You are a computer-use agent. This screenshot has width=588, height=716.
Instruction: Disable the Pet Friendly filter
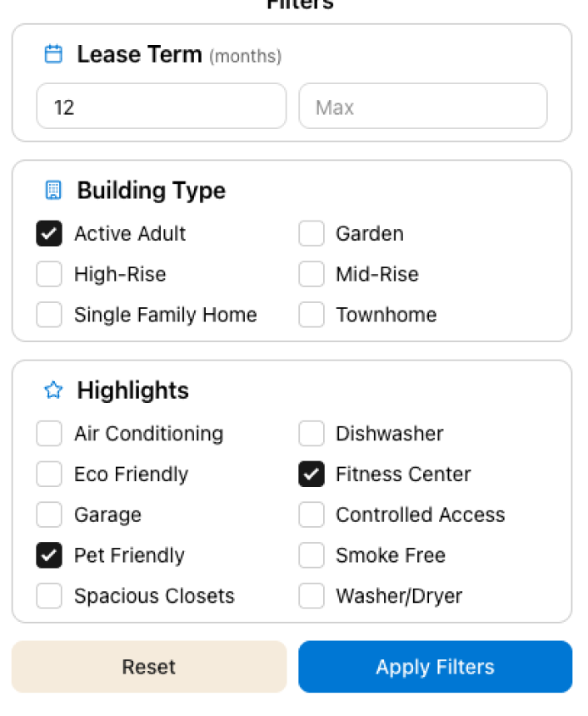(x=49, y=555)
